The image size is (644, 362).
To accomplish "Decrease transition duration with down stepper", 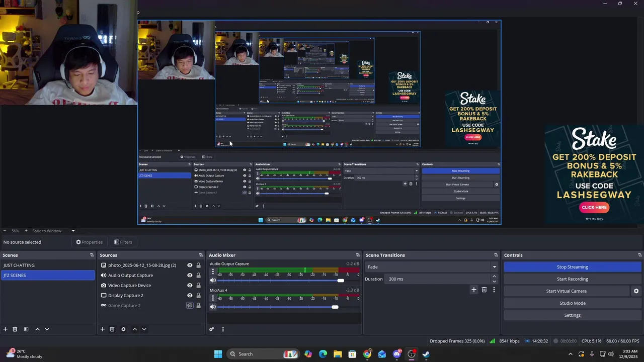I will (x=494, y=282).
